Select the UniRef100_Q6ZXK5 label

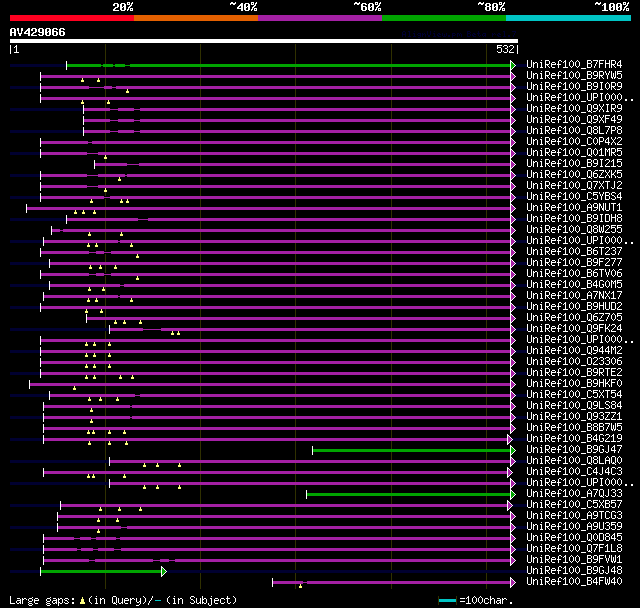[x=574, y=175]
